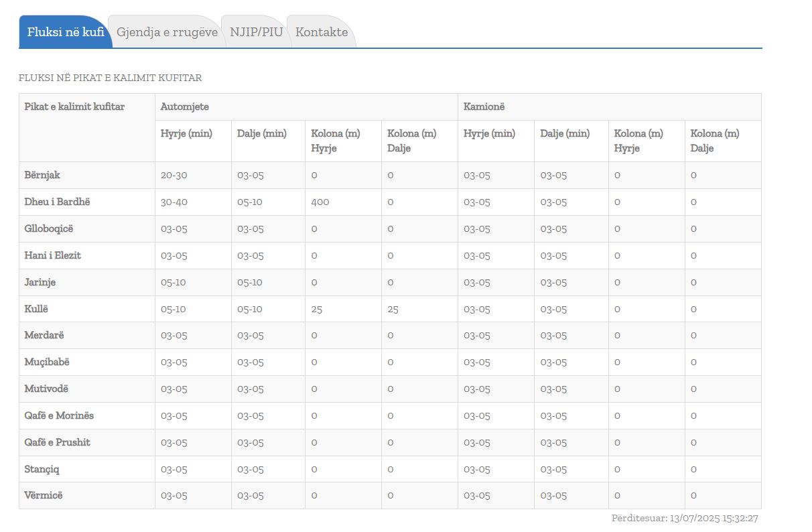Select the 'Merdarë' row name

point(44,335)
